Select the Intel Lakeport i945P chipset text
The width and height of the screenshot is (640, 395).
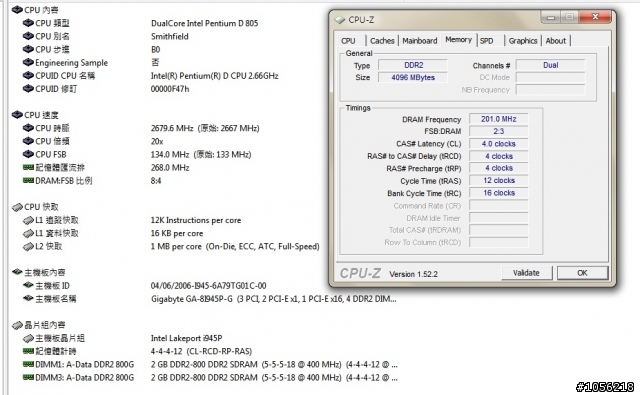(187, 338)
